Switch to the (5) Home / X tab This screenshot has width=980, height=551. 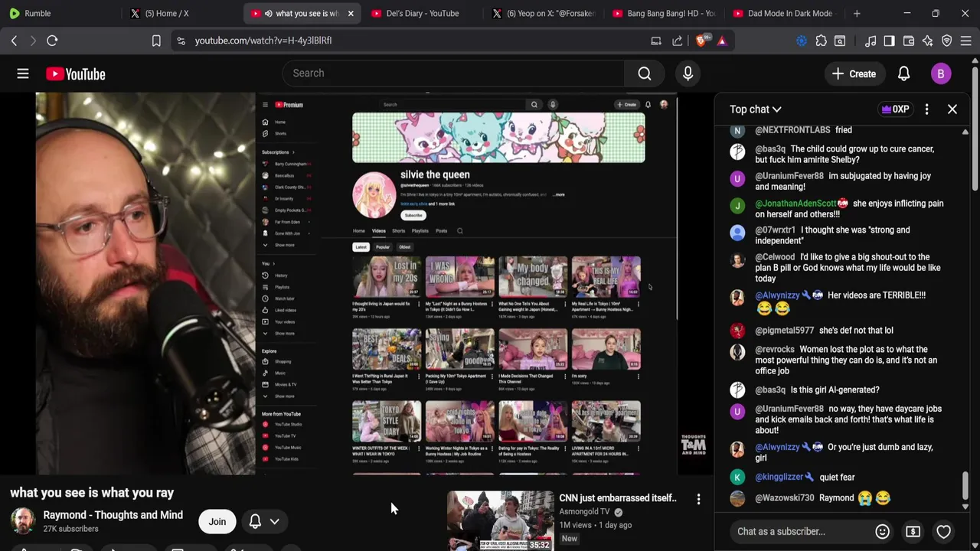(x=180, y=13)
